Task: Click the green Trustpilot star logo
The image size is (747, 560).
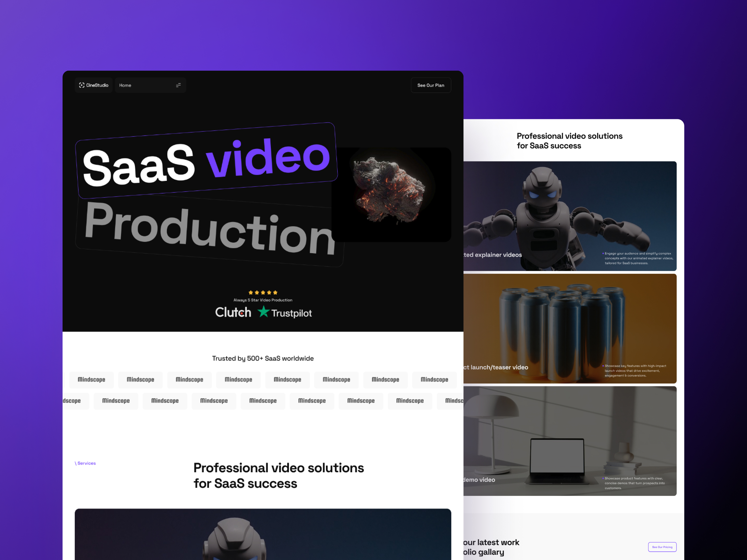Action: [x=263, y=311]
